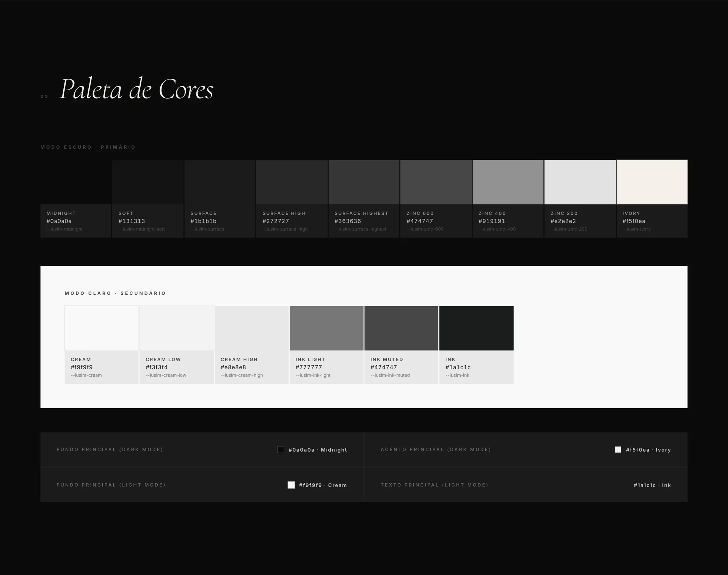The image size is (728, 575).
Task: Pick the Ink #1a1c1c swatch
Action: (x=477, y=328)
